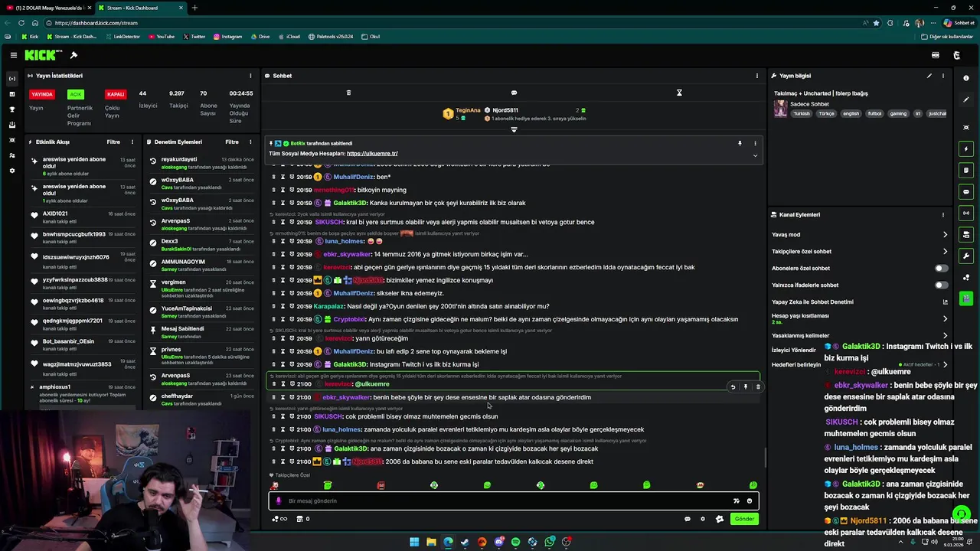Open Sohbet panel three-dot menu
This screenshot has height=551, width=980.
coord(757,76)
